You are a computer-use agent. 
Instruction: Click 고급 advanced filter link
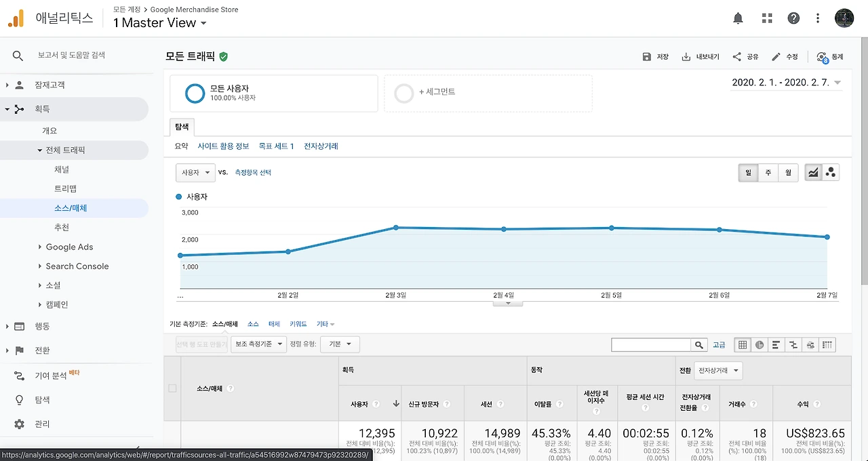click(x=719, y=345)
